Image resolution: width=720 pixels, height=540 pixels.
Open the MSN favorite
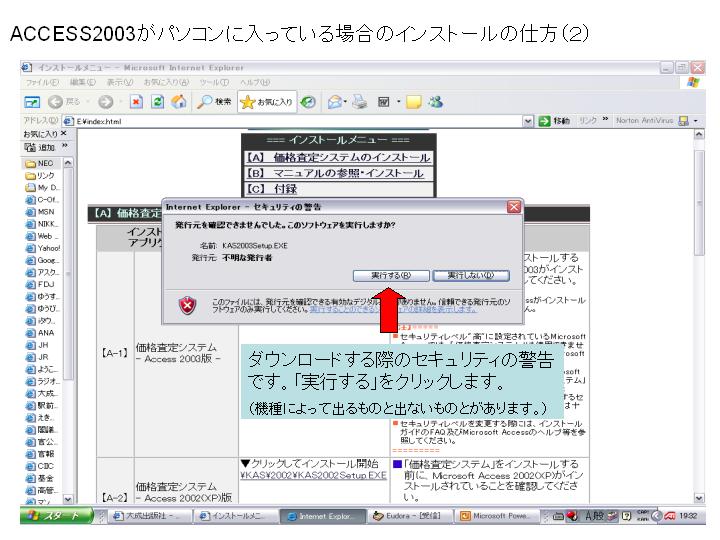40,212
